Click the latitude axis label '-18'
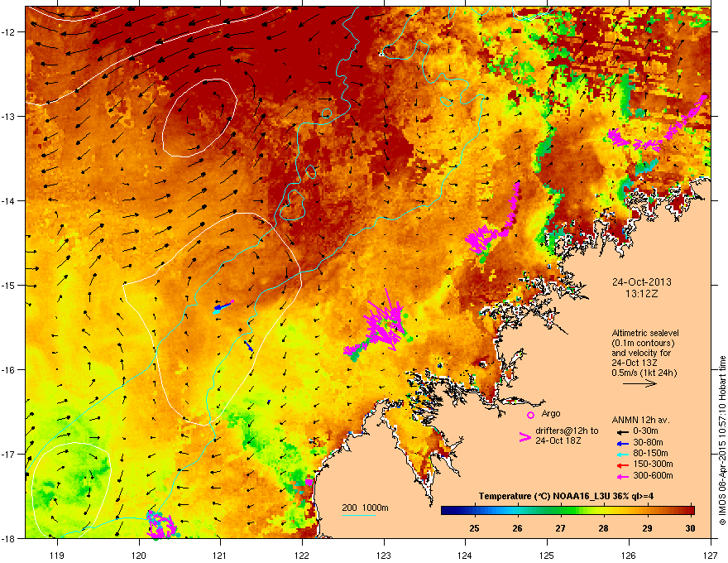This screenshot has width=728, height=563. [9, 538]
